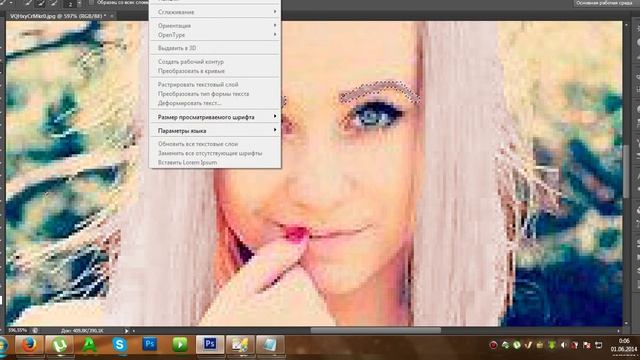Open the workspace selector 'Основная рабочая среда'
This screenshot has height=360, width=640.
tap(604, 3)
